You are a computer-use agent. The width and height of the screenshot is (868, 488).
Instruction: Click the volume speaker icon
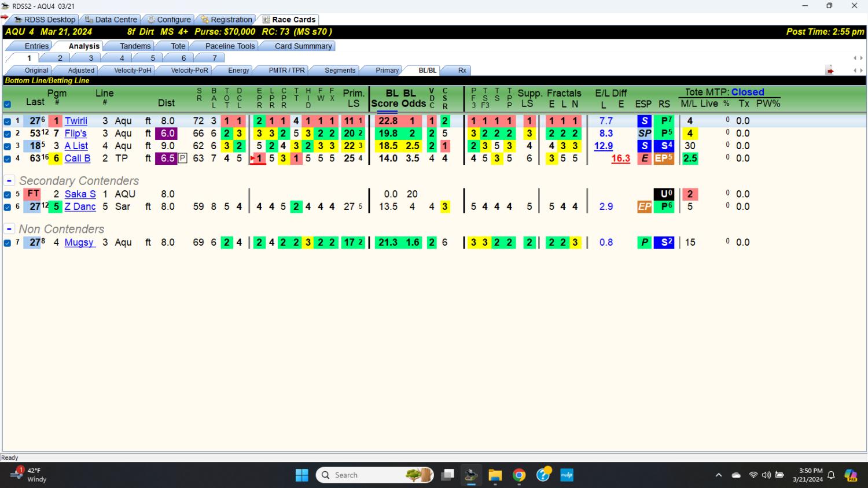(766, 475)
